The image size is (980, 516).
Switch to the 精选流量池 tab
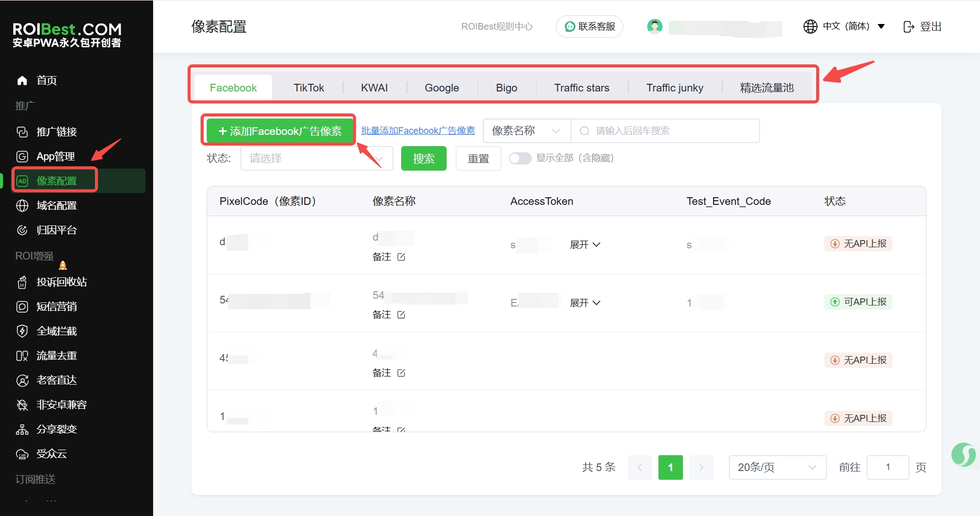point(767,88)
